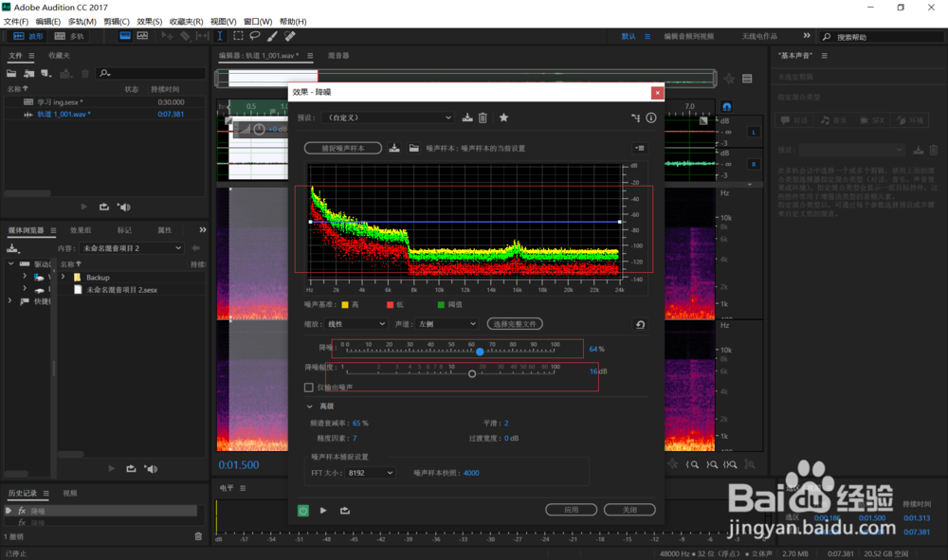
Task: Move the blue noise floor curve left point
Action: point(311,223)
